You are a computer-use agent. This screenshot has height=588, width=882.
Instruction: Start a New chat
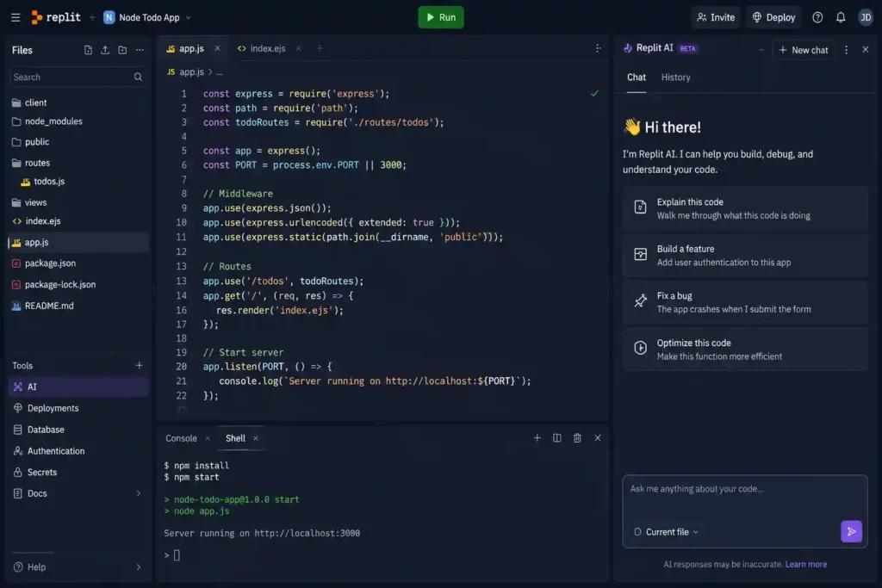[x=803, y=50]
